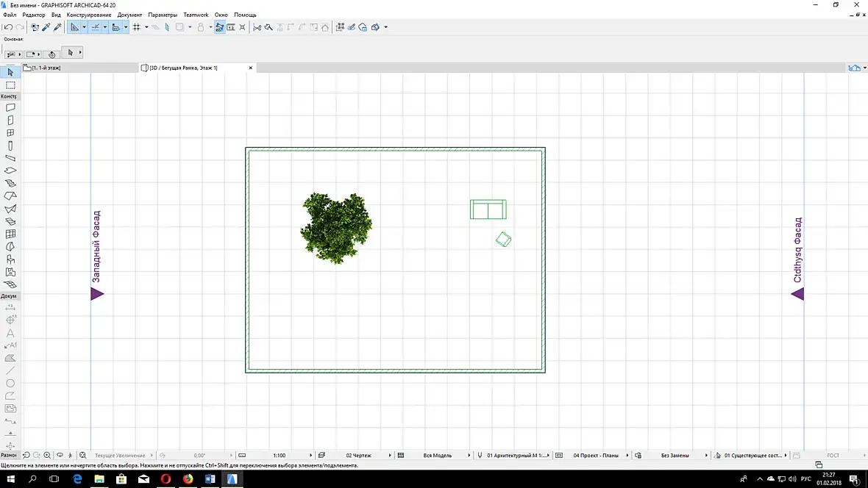Open the Snap Guides options arrow
868x488 pixels.
[x=105, y=27]
